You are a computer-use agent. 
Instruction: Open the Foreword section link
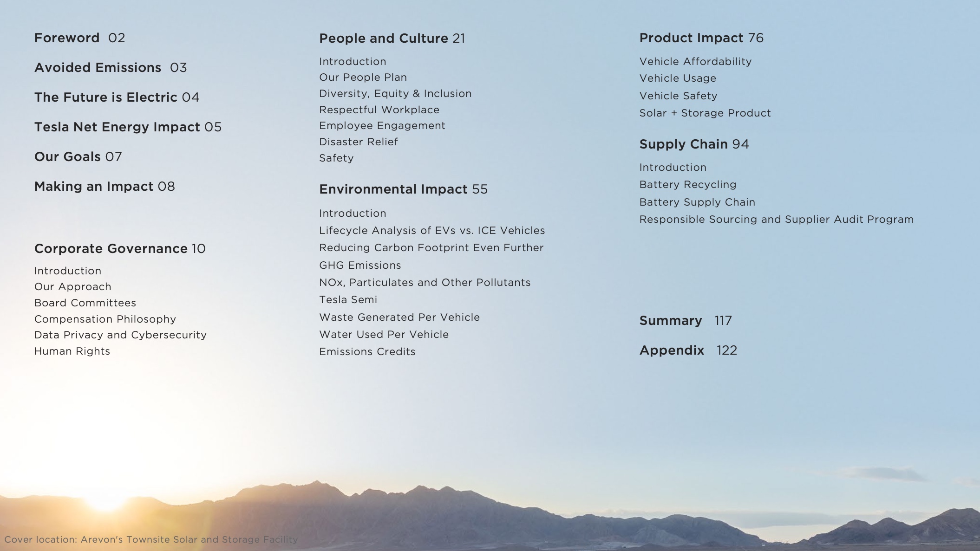pyautogui.click(x=67, y=38)
